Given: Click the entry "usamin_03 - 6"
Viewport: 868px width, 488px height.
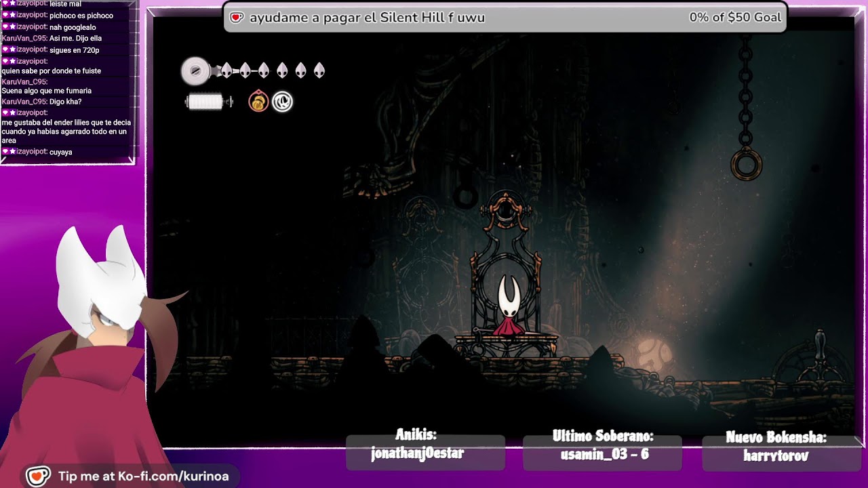Looking at the screenshot, I should 604,454.
